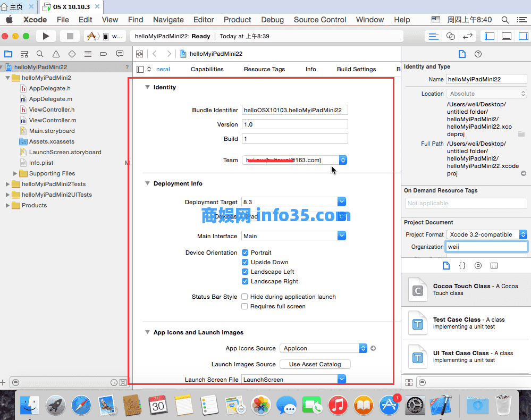The height and width of the screenshot is (420, 531).
Task: Toggle the debug area panel
Action: point(506,36)
